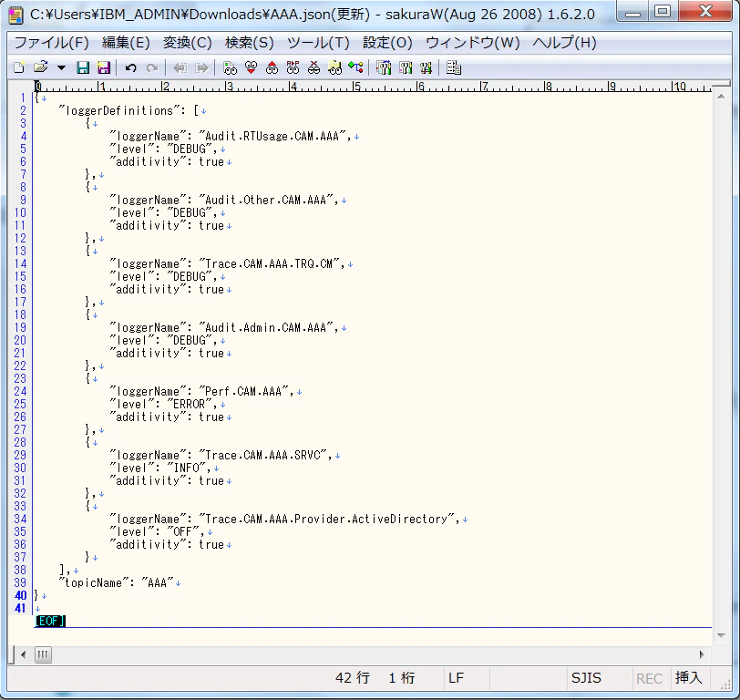Click the 挿入 insert mode indicator

pyautogui.click(x=689, y=678)
